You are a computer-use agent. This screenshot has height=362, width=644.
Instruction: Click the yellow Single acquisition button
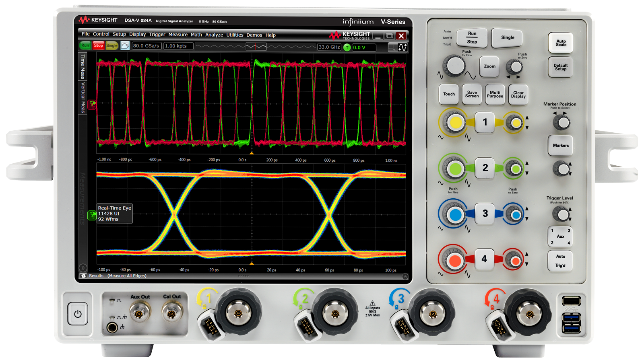pyautogui.click(x=112, y=46)
